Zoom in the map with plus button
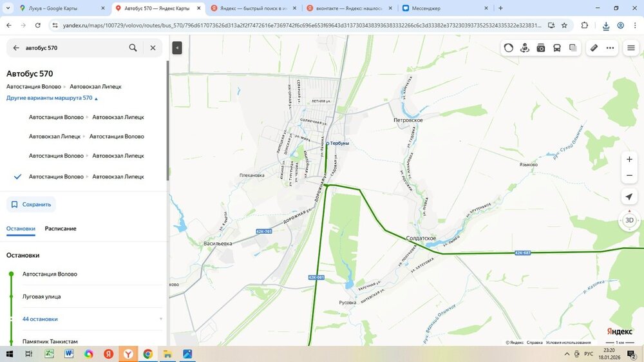 coord(629,159)
